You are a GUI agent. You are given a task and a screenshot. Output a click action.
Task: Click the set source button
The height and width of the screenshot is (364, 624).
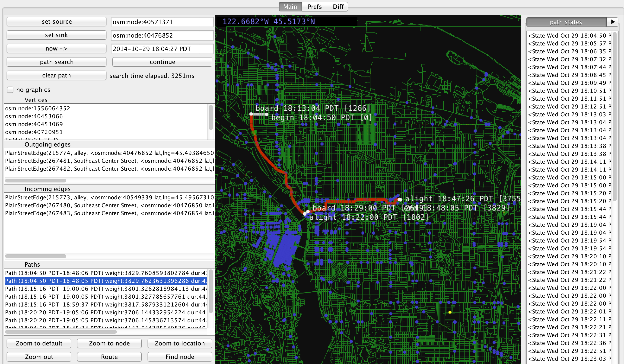pos(57,22)
